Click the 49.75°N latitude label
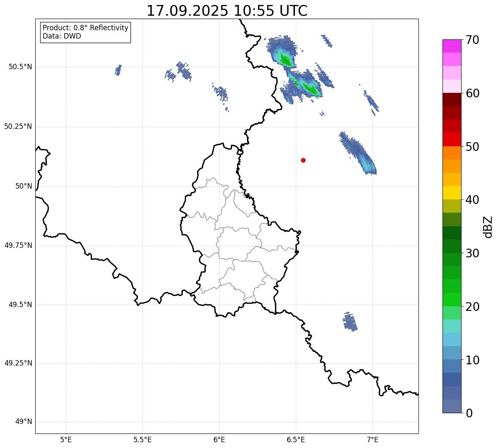Screen dimensions: 498x448 [18, 245]
